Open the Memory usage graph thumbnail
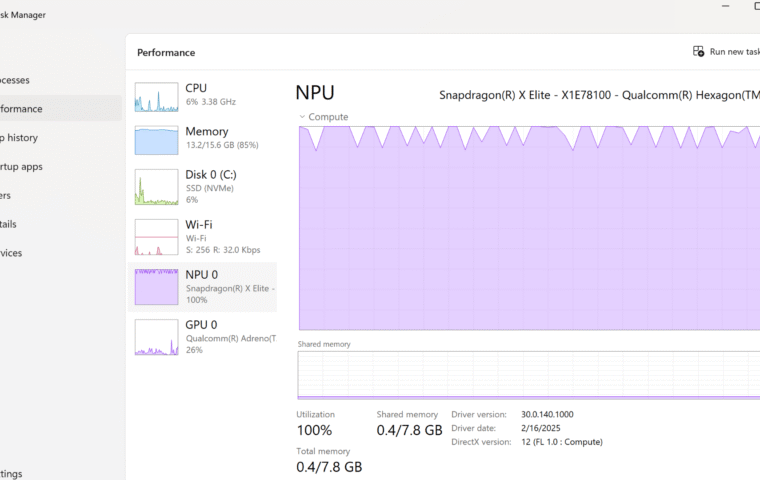This screenshot has width=760, height=480. click(156, 140)
